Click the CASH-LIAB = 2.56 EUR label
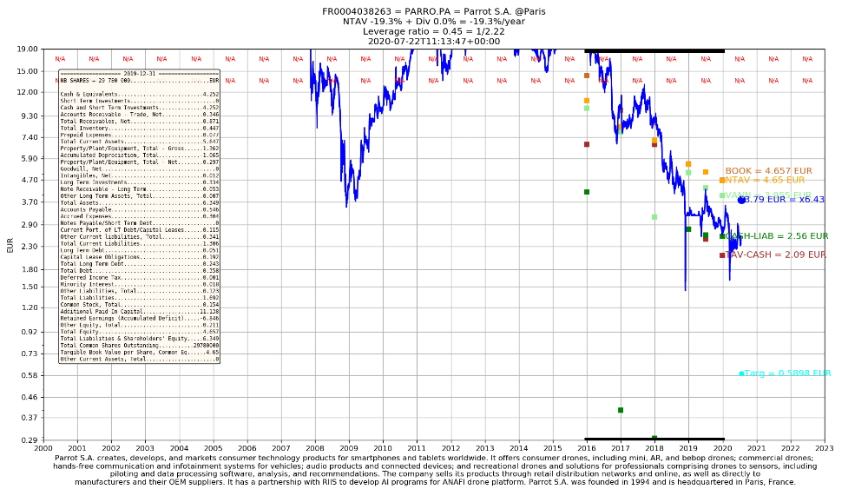Viewport: 868px width, 489px height. click(777, 236)
